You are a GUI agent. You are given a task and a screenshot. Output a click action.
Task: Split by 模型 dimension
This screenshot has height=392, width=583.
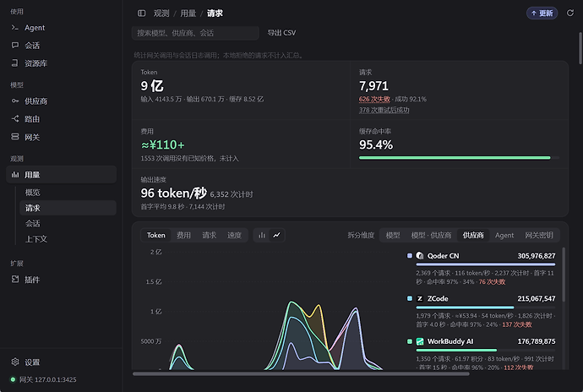tap(393, 235)
